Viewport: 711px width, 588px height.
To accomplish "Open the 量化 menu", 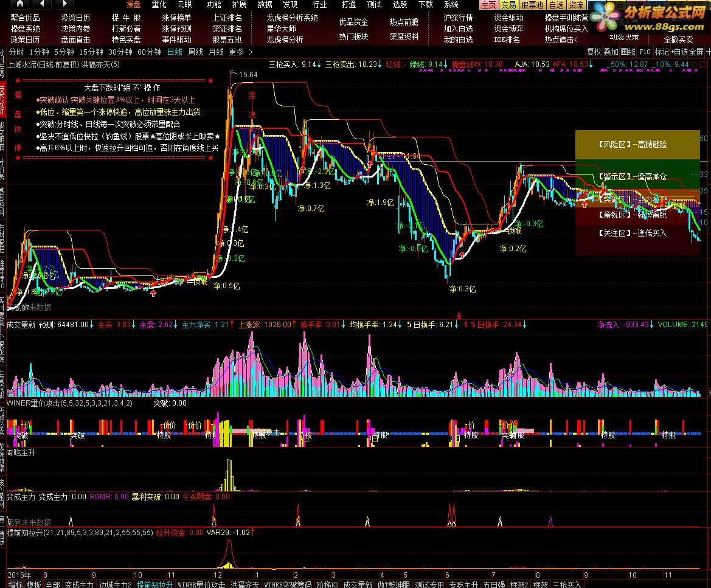I will pyautogui.click(x=159, y=4).
